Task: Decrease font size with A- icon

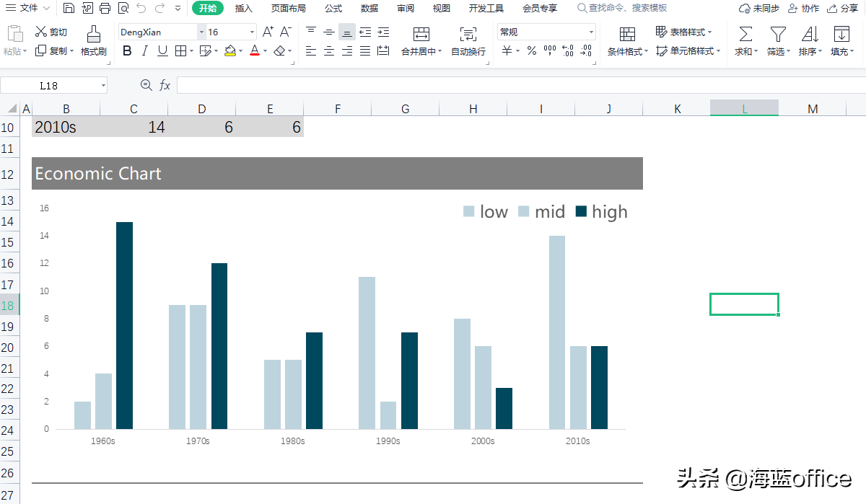Action: point(286,32)
